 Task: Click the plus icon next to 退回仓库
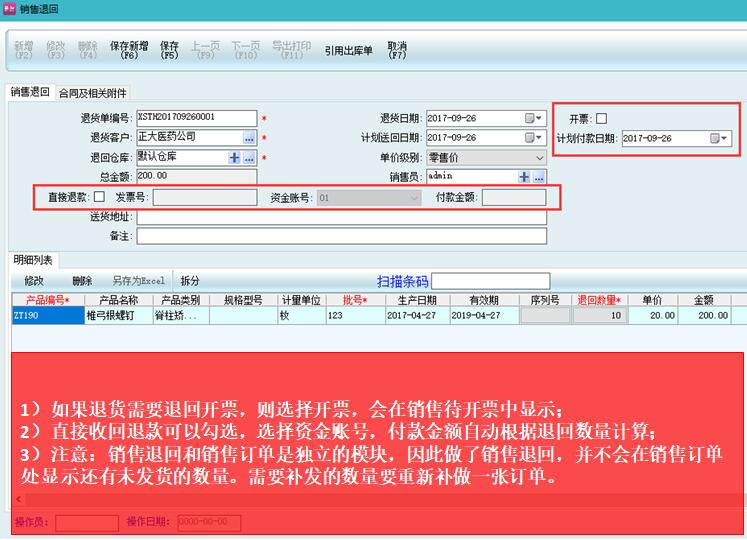pos(235,157)
